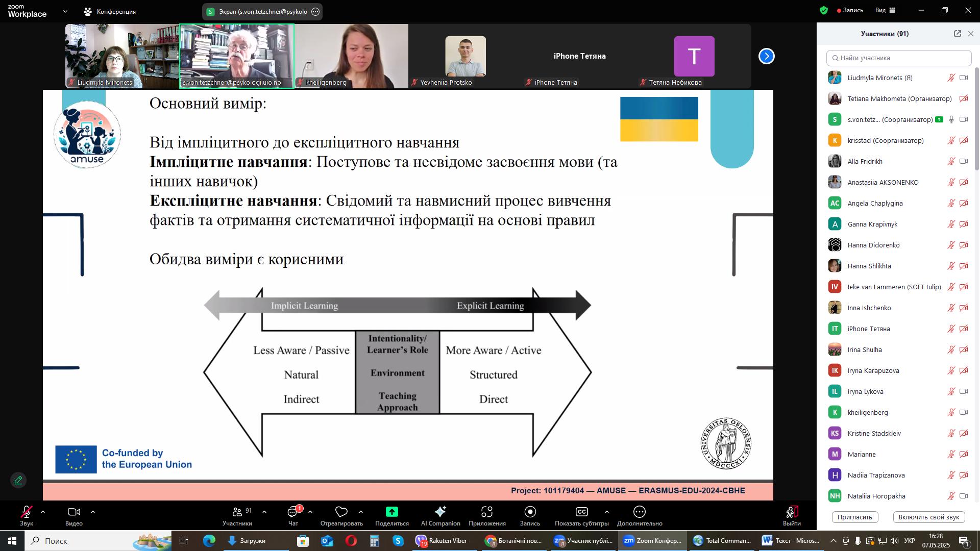Enable Показать субтитры captions
Screen dimensions: 980x551
coord(582,516)
